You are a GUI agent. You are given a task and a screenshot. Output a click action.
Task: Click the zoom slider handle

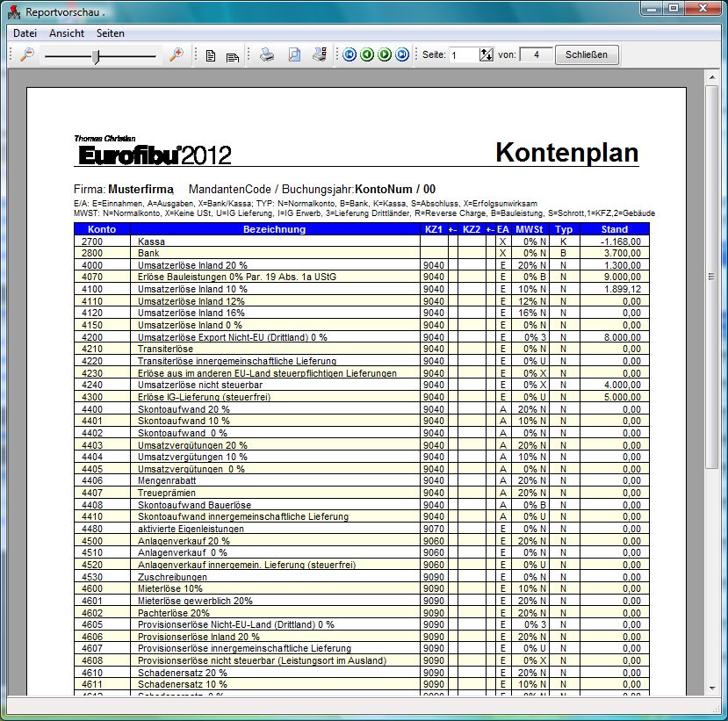pos(96,56)
